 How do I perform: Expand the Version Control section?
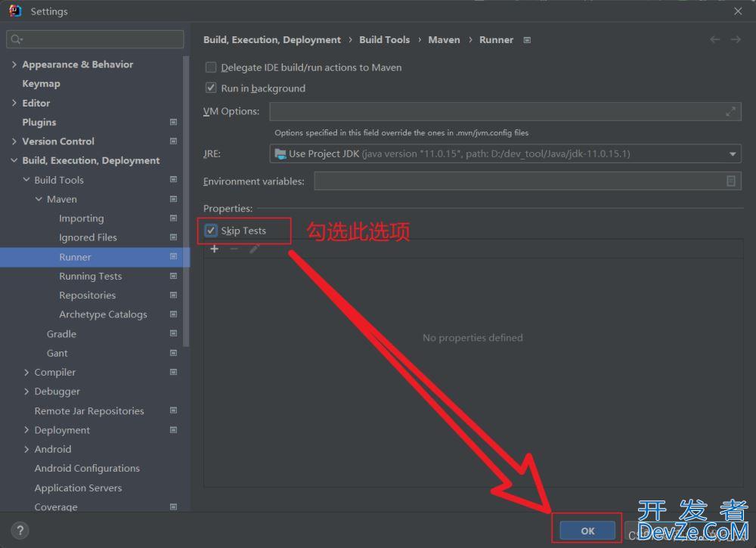(14, 141)
